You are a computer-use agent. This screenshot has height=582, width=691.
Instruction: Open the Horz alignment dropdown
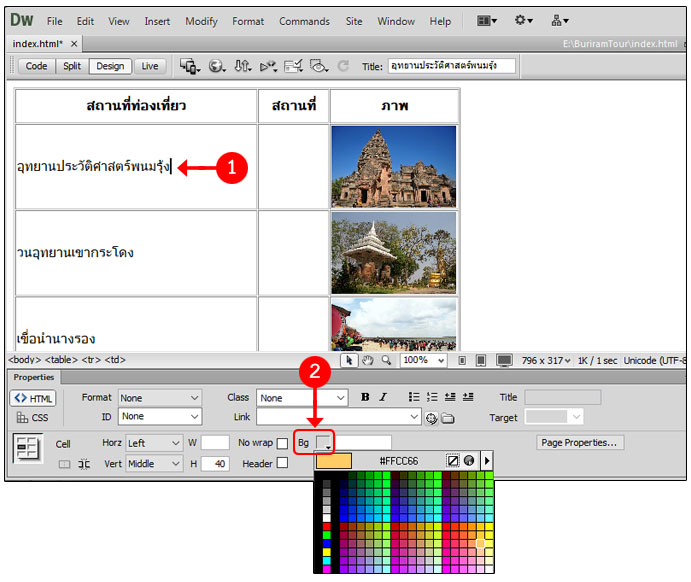click(154, 443)
